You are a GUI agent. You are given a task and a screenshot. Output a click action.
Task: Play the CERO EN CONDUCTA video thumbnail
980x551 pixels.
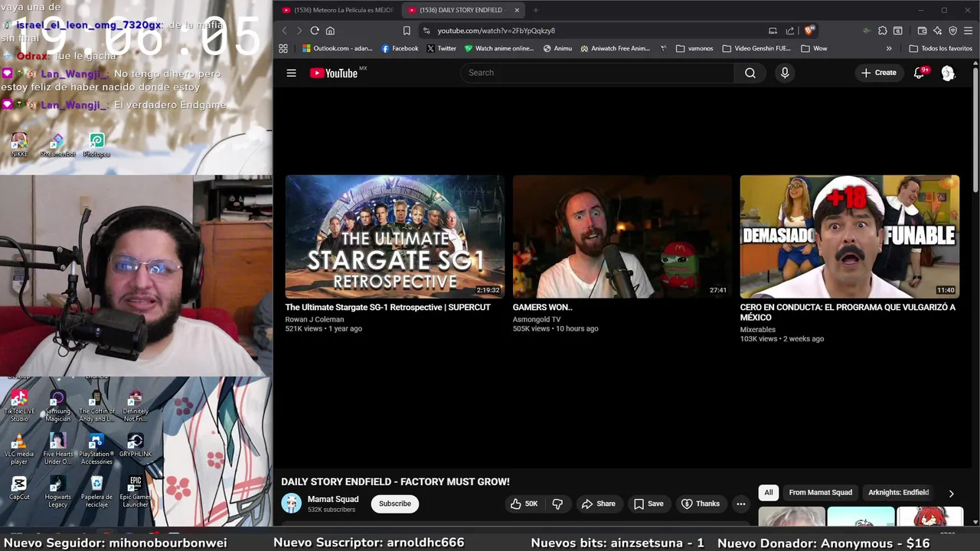point(849,236)
